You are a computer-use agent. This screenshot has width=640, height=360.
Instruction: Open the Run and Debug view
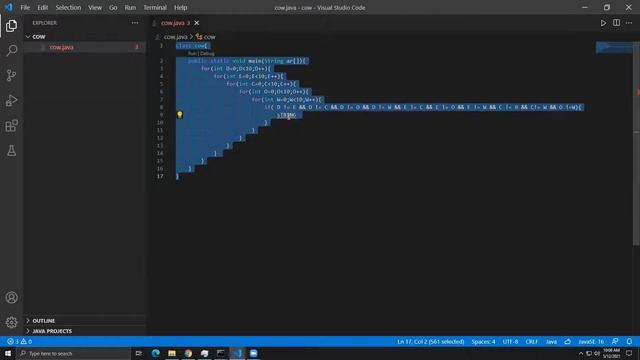click(11, 100)
